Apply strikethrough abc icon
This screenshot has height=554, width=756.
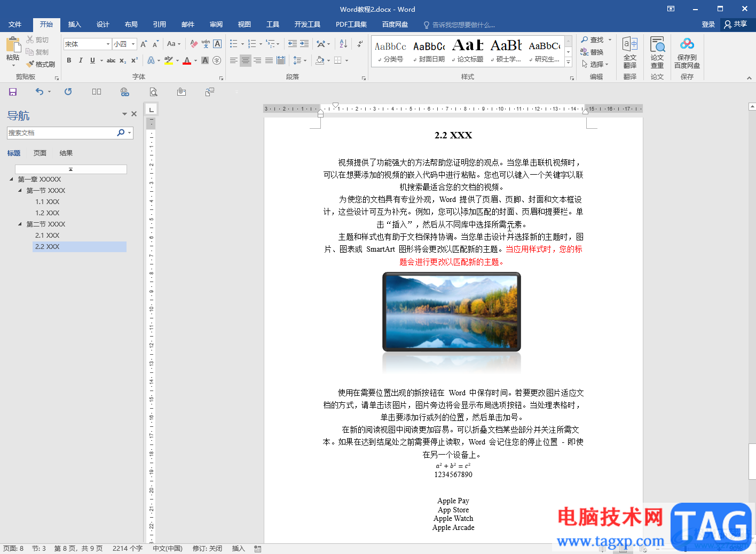click(x=111, y=60)
